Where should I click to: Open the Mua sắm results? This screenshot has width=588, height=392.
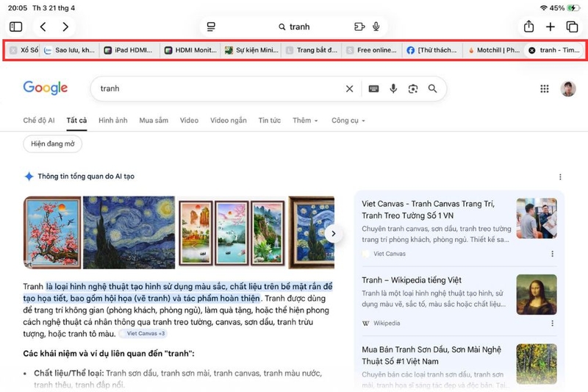[x=154, y=121]
